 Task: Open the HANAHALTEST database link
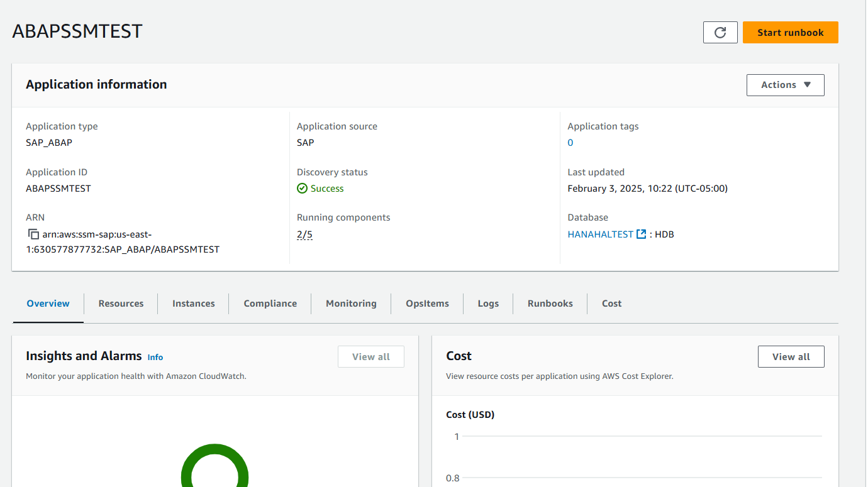(x=600, y=234)
